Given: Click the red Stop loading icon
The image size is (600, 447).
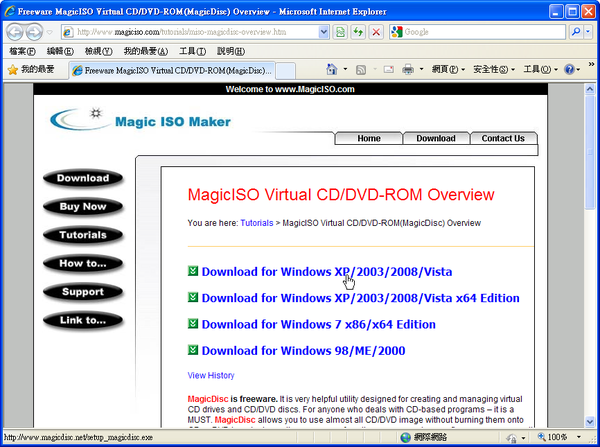Looking at the screenshot, I should pyautogui.click(x=376, y=32).
